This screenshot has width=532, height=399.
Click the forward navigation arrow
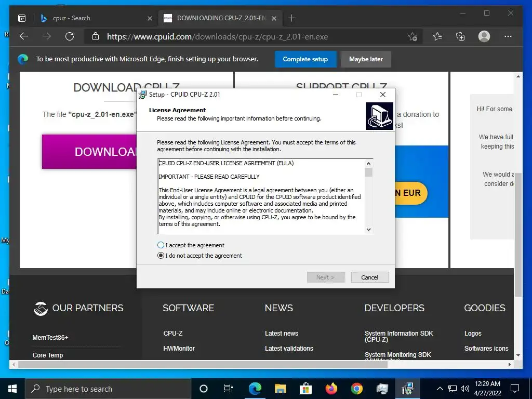47,36
